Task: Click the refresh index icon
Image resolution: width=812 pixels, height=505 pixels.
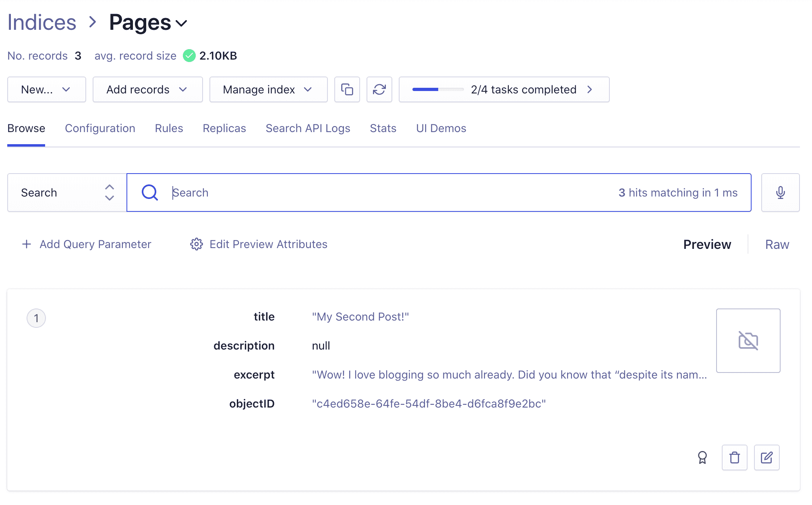Action: (x=379, y=89)
